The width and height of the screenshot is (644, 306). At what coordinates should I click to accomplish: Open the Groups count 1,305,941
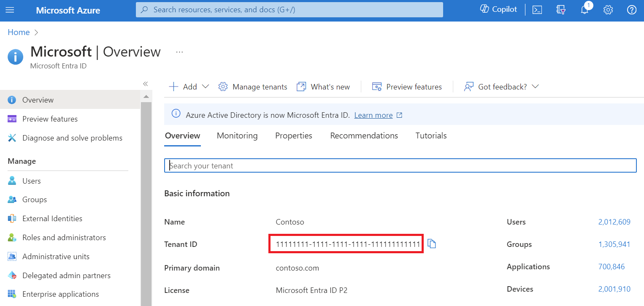(614, 244)
